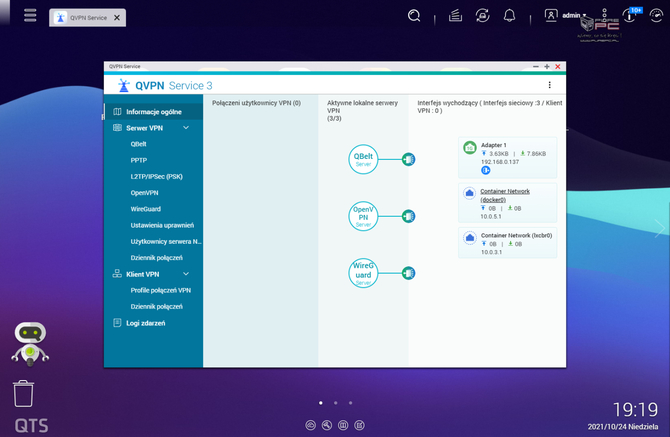Open Dziennik połączeń under Serwer VPN

(156, 258)
